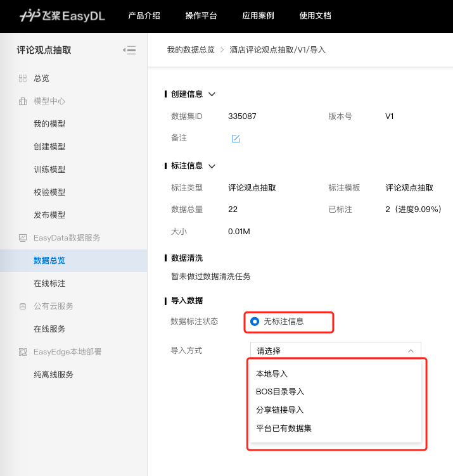This screenshot has height=476, width=453.
Task: Open 应用案例 in top navigation
Action: (x=258, y=15)
